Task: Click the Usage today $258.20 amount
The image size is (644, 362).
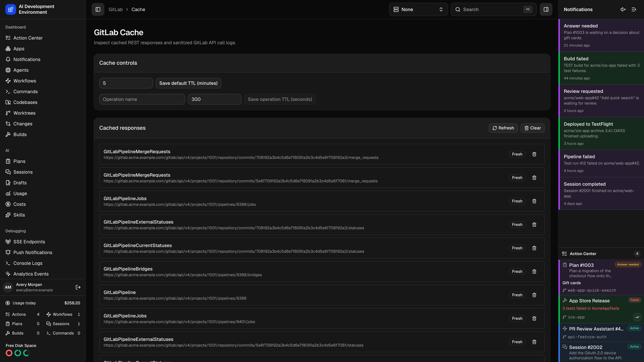Action: (72, 303)
